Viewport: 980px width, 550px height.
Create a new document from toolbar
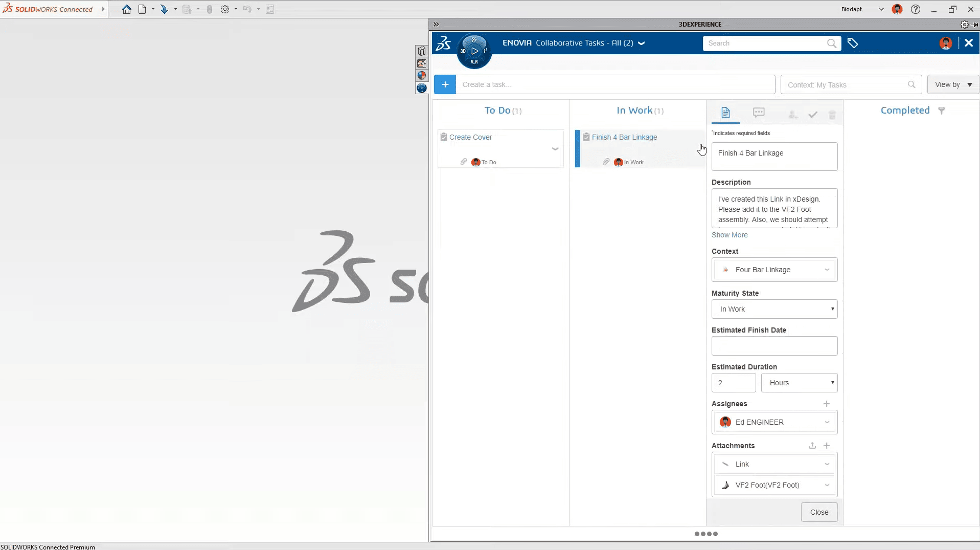pos(142,9)
